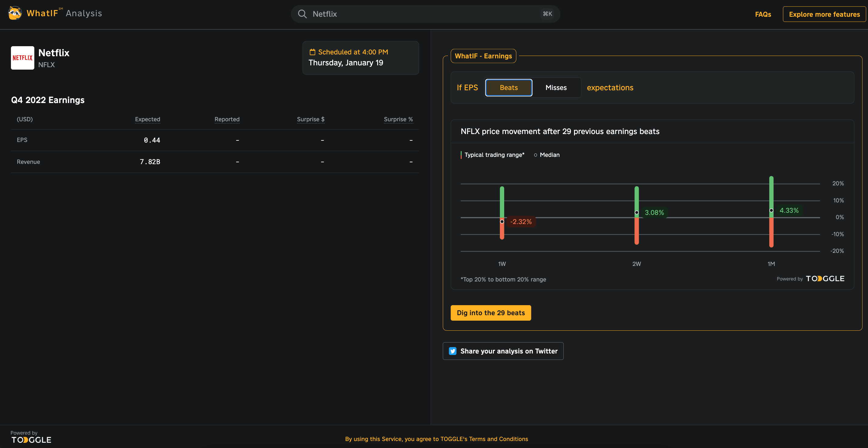
Task: Click Share your analysis on Twitter
Action: [x=503, y=351]
